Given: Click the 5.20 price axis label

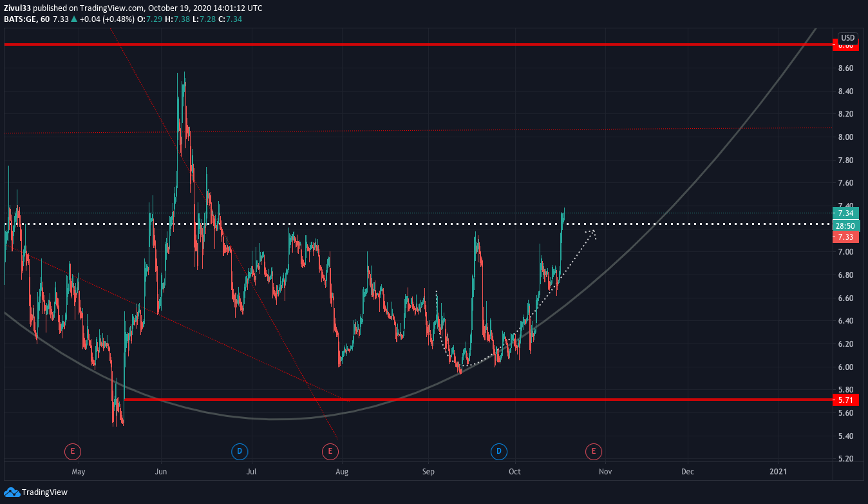Looking at the screenshot, I should 845,459.
